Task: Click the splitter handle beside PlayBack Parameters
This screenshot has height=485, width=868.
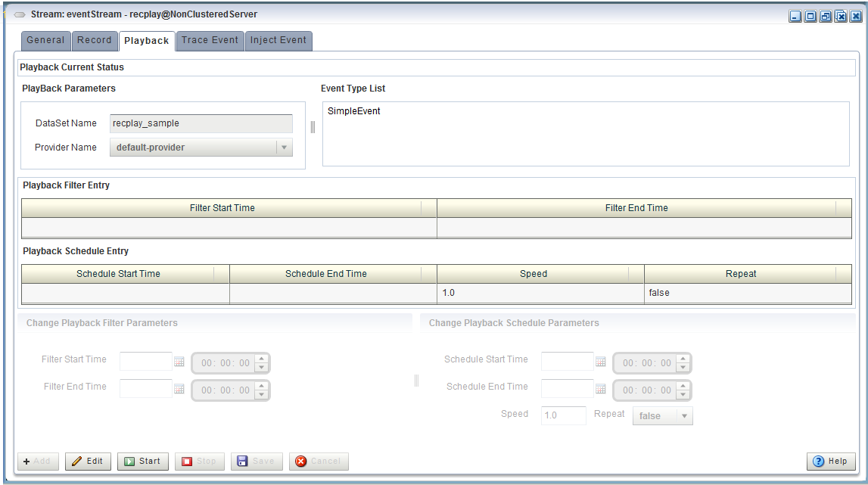Action: point(313,127)
